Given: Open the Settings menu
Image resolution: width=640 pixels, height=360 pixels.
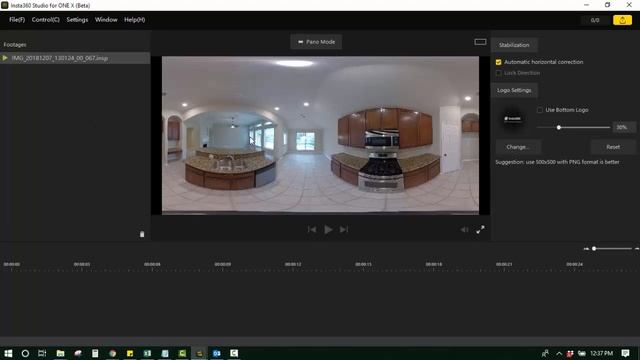Looking at the screenshot, I should point(77,20).
